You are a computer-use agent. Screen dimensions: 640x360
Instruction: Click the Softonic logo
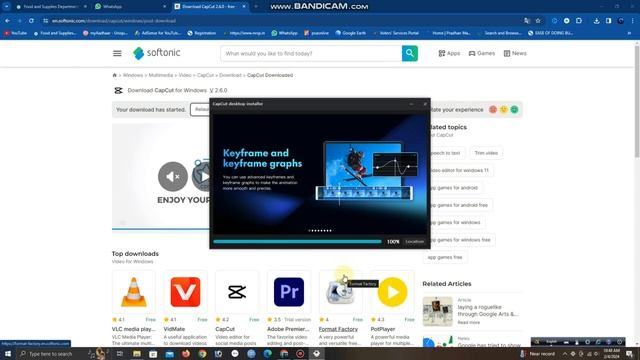[156, 53]
